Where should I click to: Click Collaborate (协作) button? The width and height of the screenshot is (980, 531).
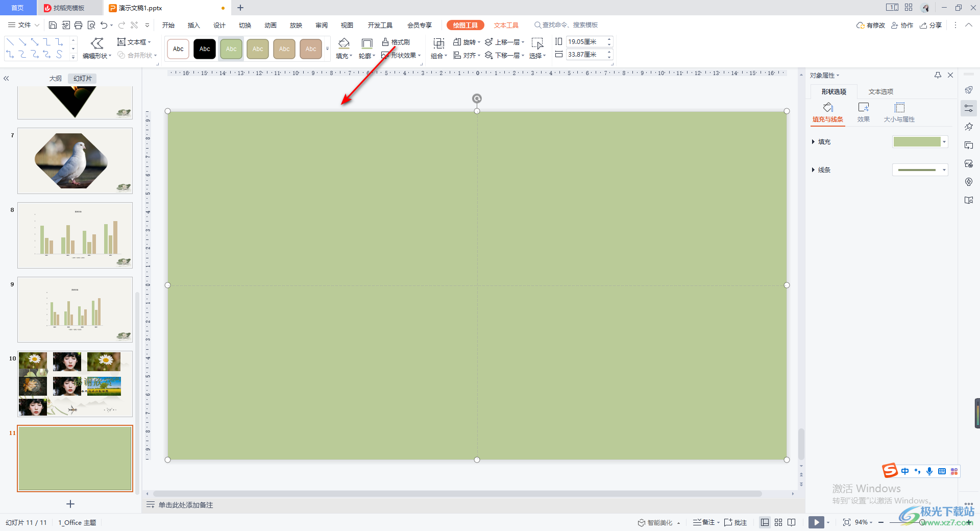pos(902,25)
